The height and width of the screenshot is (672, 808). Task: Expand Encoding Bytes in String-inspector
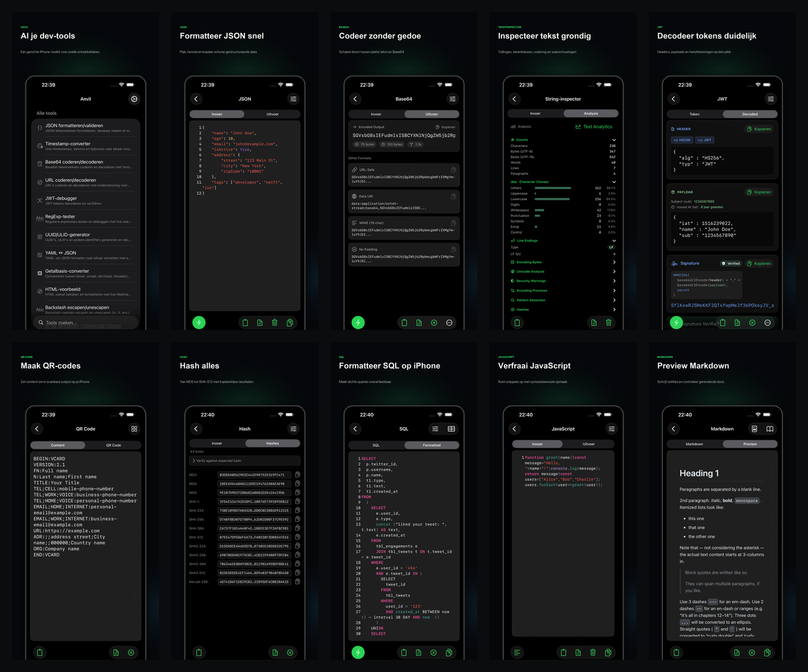[x=563, y=262]
